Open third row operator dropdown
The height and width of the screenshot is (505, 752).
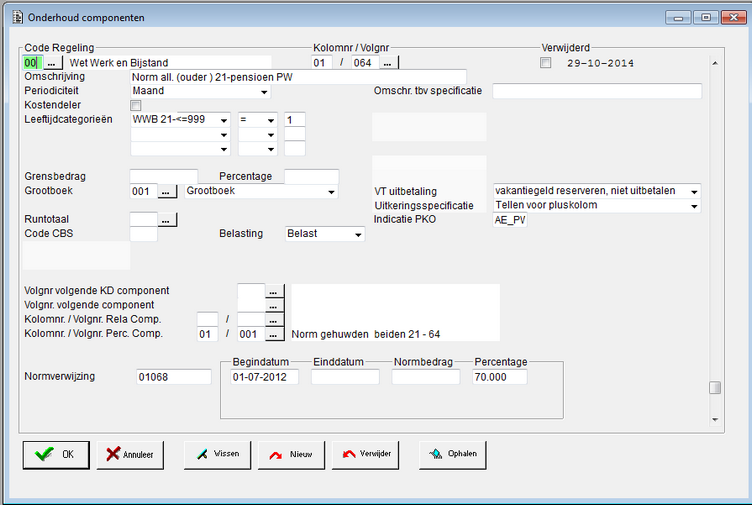coord(271,149)
